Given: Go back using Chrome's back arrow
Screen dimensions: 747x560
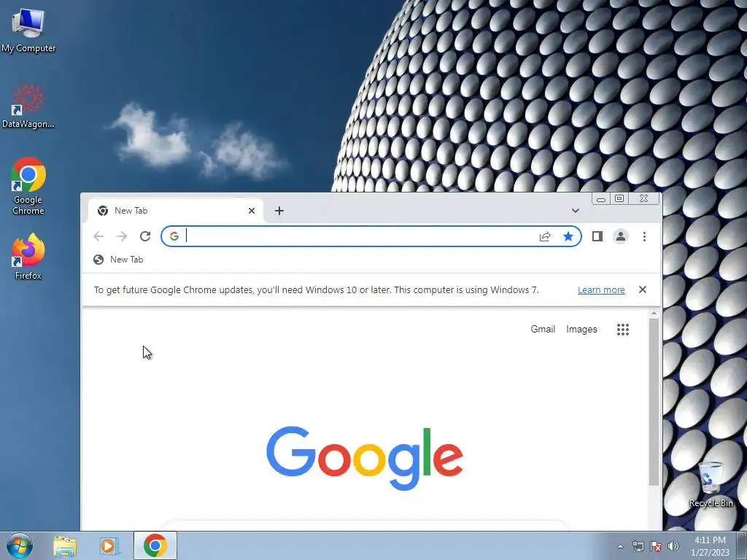Looking at the screenshot, I should (98, 236).
